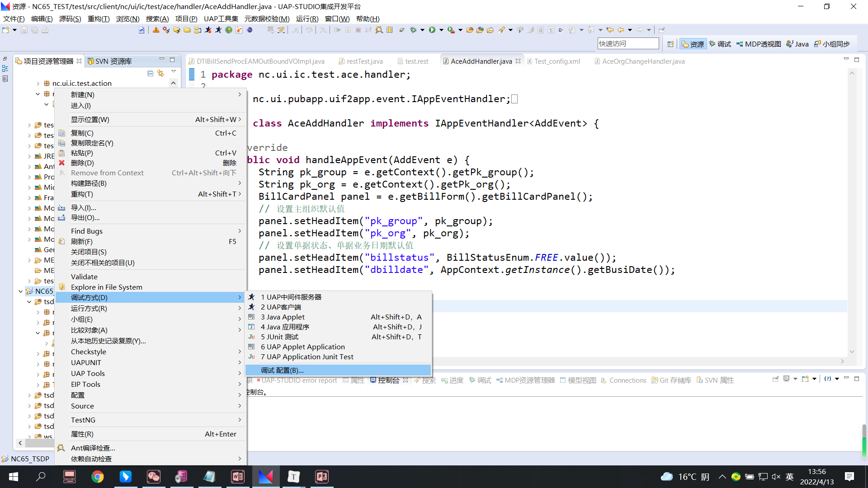The width and height of the screenshot is (868, 488).
Task: Open the Run button dropdown arrow
Action: (441, 30)
